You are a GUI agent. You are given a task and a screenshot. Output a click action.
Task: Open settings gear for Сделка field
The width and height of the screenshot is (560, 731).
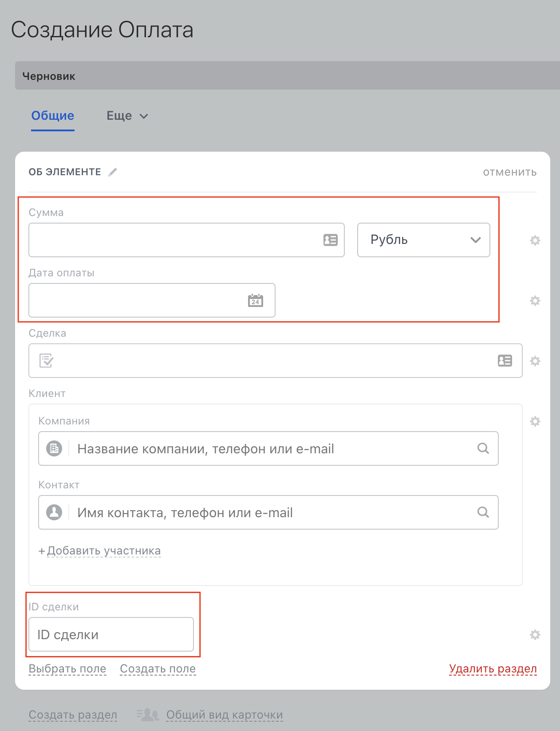(535, 361)
